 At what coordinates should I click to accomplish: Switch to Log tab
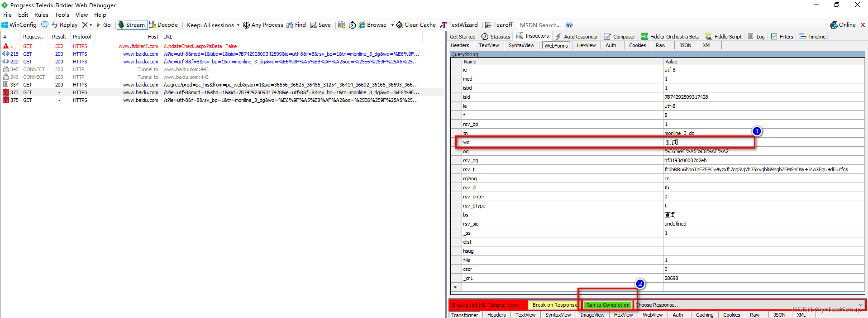[756, 37]
